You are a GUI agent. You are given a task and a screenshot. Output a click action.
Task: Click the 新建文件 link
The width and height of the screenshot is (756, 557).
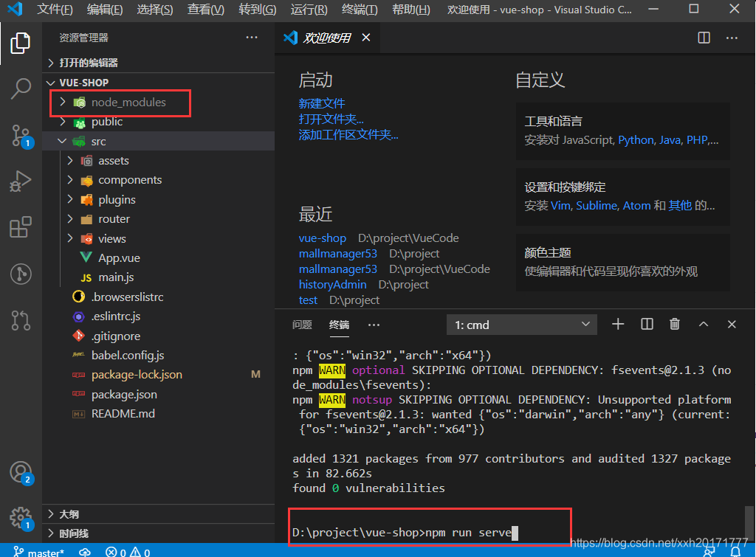pos(322,103)
